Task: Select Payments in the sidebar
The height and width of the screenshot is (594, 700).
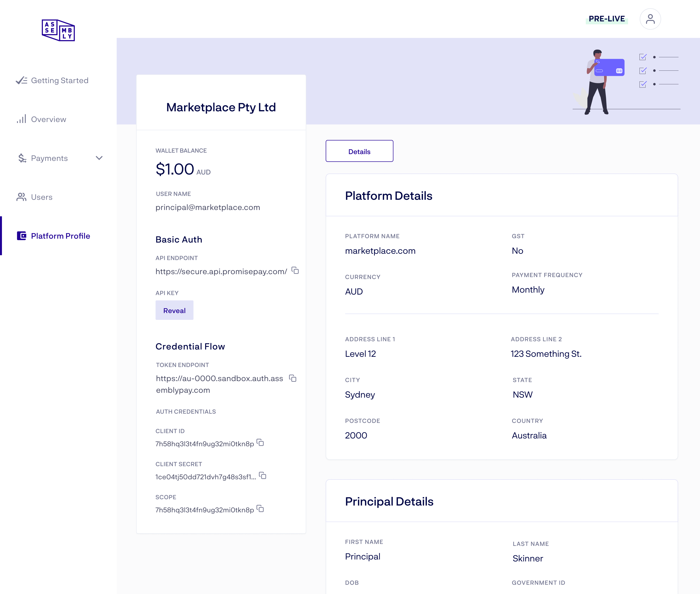Action: click(49, 158)
